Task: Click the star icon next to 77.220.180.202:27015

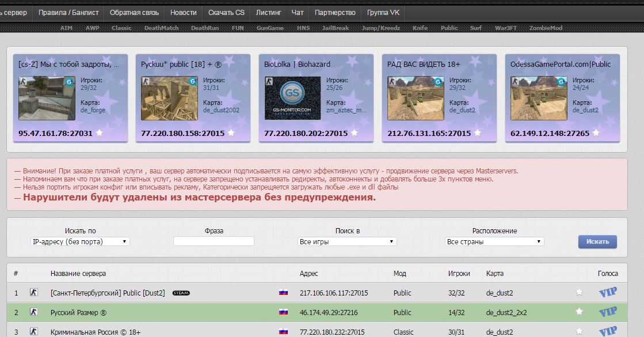Action: 355,132
